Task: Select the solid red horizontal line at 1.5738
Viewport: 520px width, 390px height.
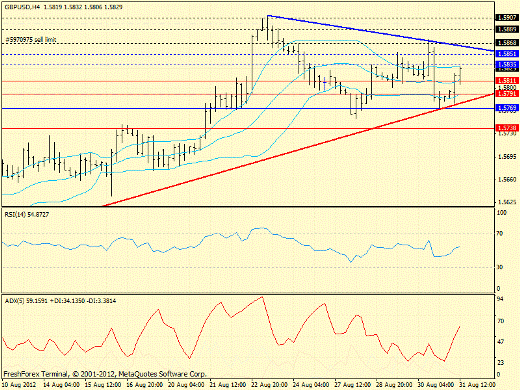Action: (248, 128)
